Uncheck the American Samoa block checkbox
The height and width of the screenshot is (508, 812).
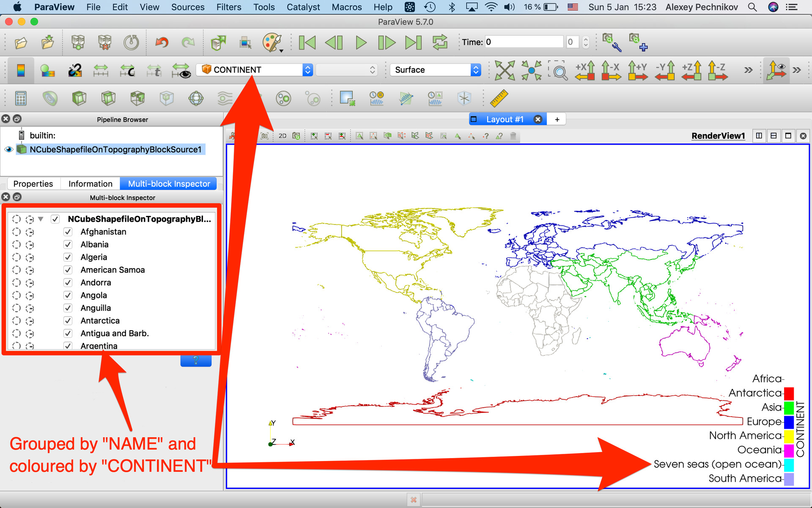[x=68, y=270]
